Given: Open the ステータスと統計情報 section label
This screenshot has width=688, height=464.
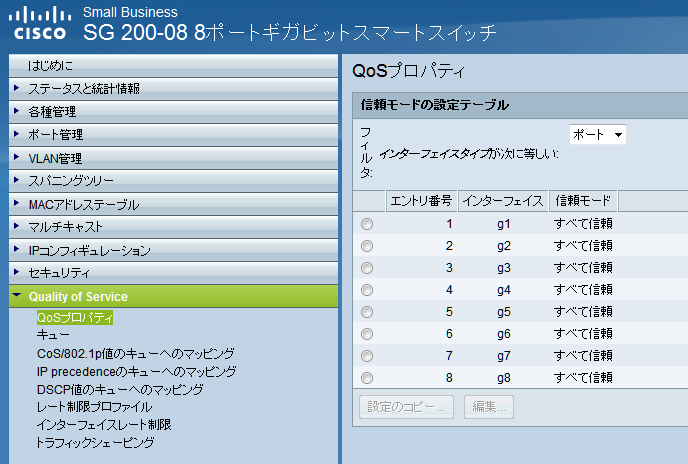Looking at the screenshot, I should pos(84,89).
